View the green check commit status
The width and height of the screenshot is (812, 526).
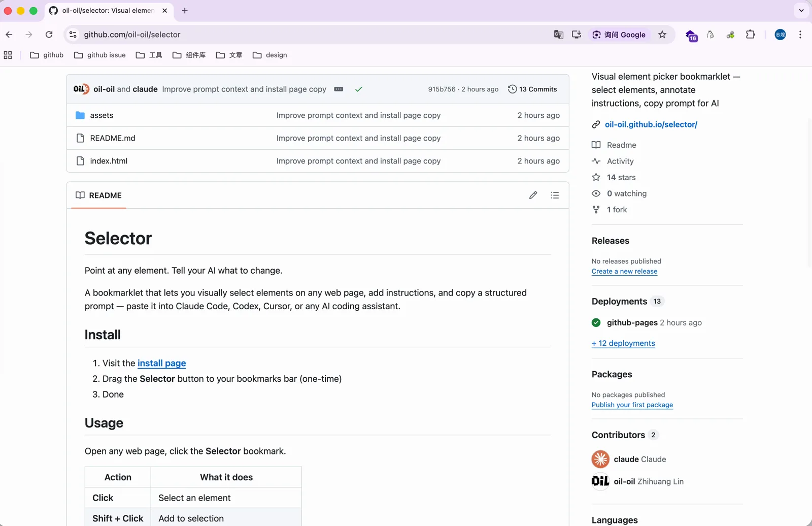pos(359,89)
